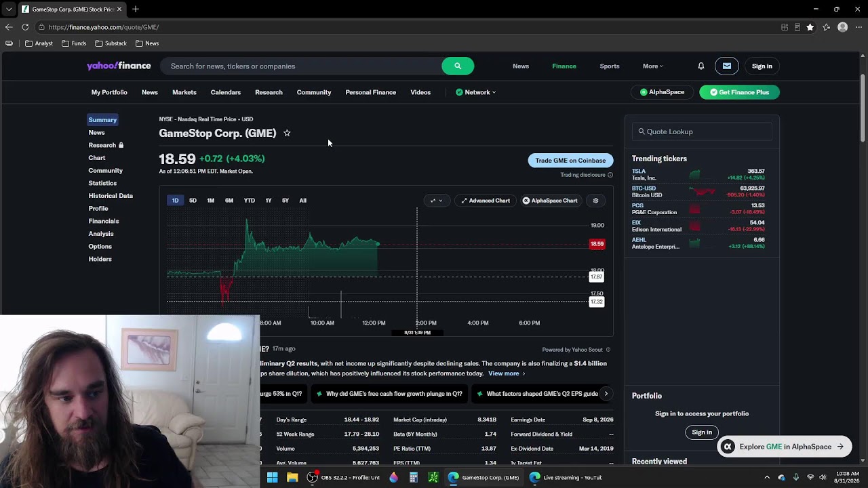Click the green search magnifier button

pyautogui.click(x=458, y=66)
